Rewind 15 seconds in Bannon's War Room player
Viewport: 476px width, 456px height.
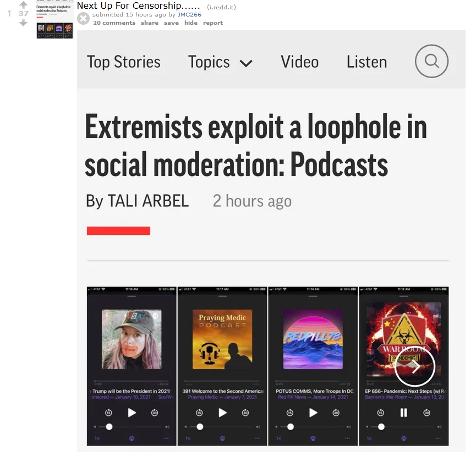380,413
